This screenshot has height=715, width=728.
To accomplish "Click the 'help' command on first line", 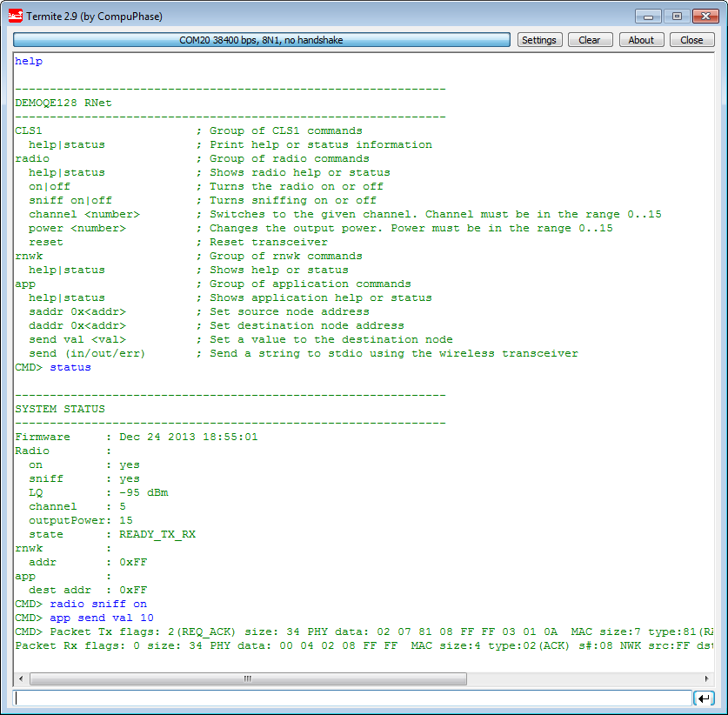I will [x=29, y=61].
